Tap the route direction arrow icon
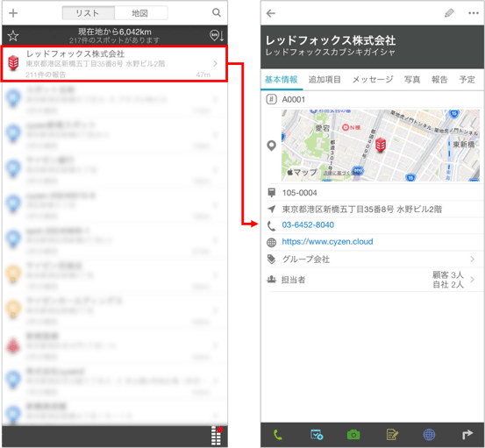The width and height of the screenshot is (485, 448). 467,434
